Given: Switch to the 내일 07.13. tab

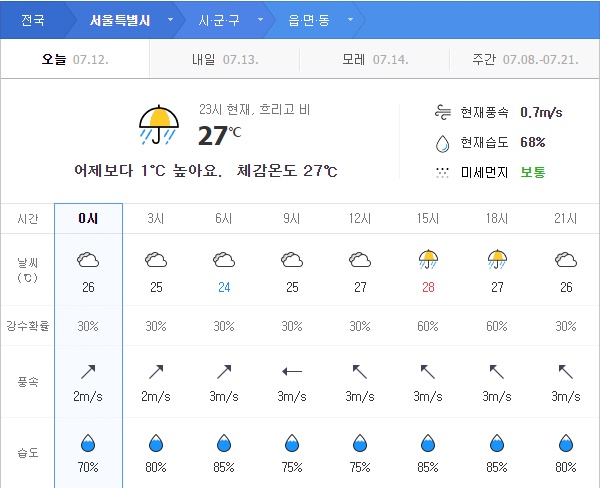Looking at the screenshot, I should (224, 59).
